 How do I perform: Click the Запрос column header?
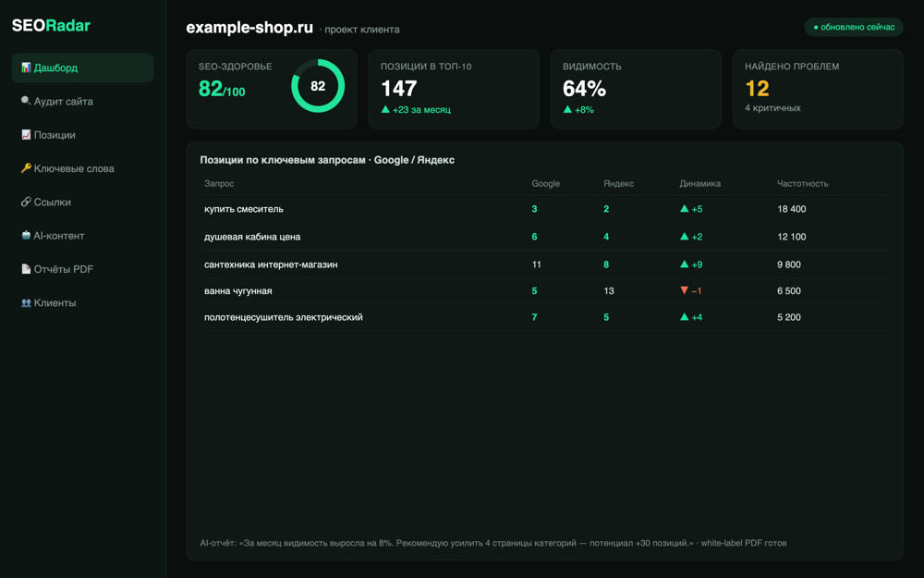tap(219, 183)
